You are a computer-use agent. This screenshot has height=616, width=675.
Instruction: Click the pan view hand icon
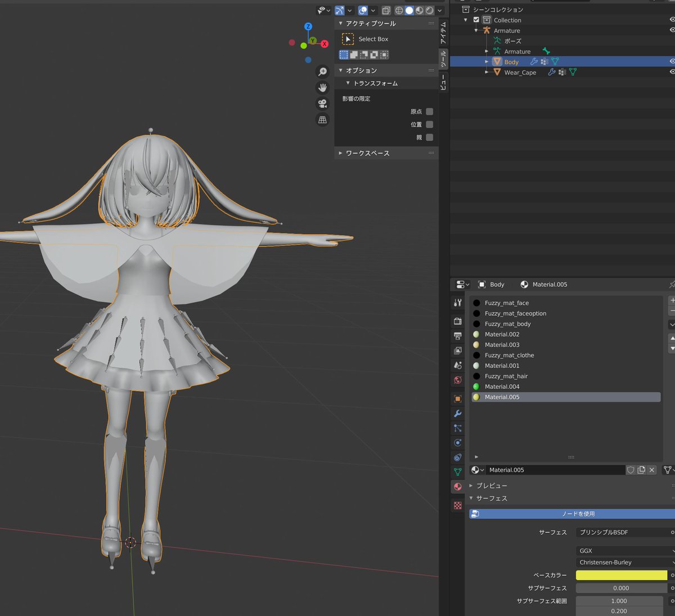point(322,87)
